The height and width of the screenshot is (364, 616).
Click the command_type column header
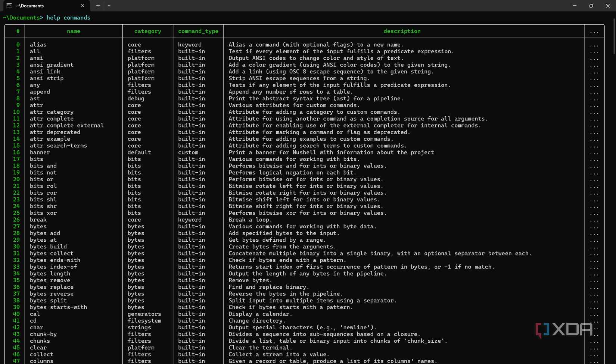198,31
